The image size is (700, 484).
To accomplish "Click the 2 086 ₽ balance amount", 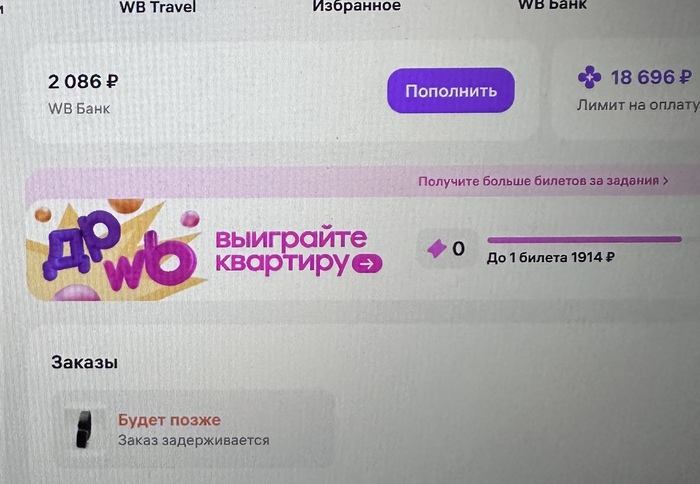I will point(83,82).
